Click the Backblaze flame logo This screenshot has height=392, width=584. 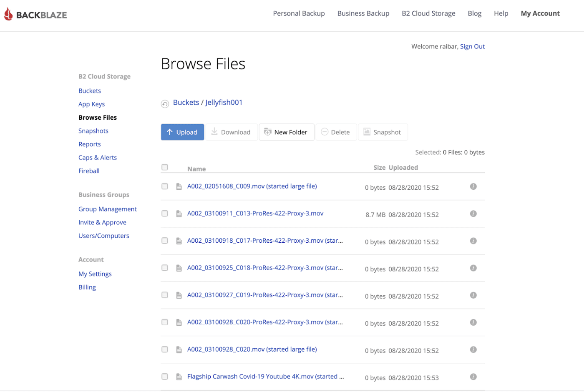point(8,14)
